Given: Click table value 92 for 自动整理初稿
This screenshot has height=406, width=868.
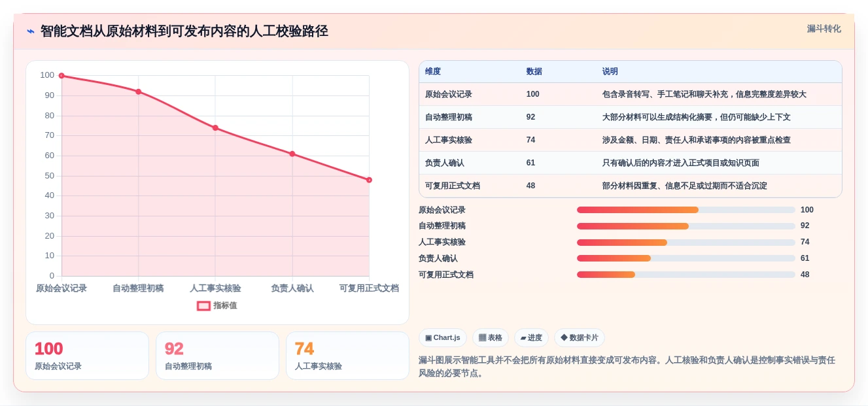Looking at the screenshot, I should point(530,117).
